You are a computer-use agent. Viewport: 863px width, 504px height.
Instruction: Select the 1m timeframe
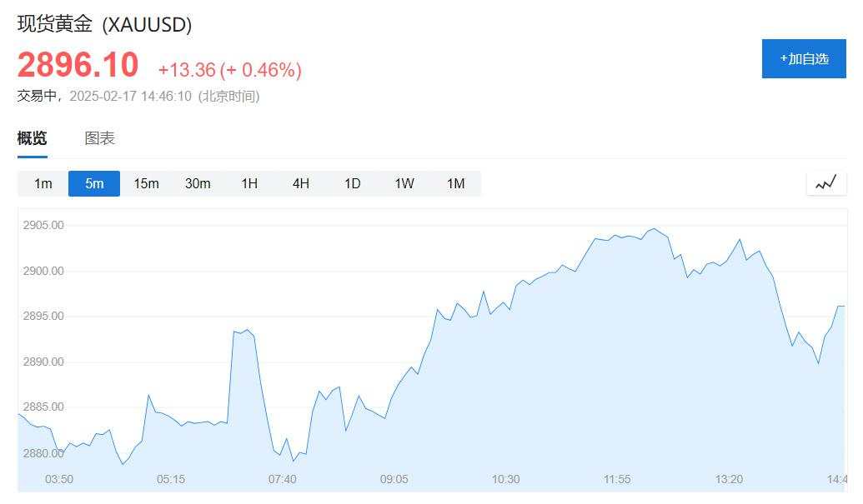tap(43, 183)
